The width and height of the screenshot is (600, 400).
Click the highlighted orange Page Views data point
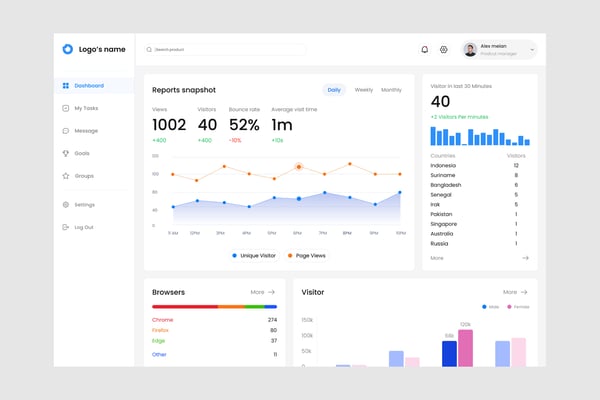tap(299, 167)
